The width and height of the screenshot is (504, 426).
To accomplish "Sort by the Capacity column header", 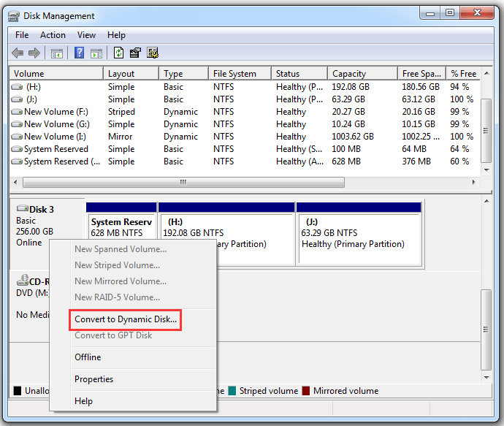I will pos(362,74).
